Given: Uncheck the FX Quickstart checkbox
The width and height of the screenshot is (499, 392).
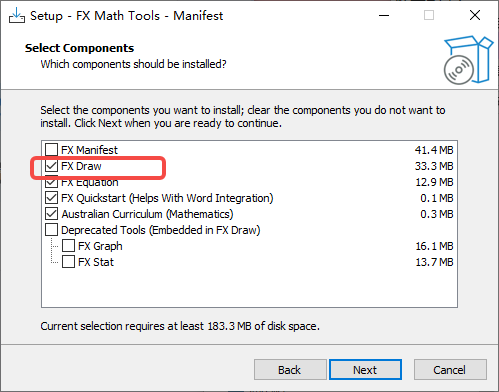Looking at the screenshot, I should pos(51,198).
